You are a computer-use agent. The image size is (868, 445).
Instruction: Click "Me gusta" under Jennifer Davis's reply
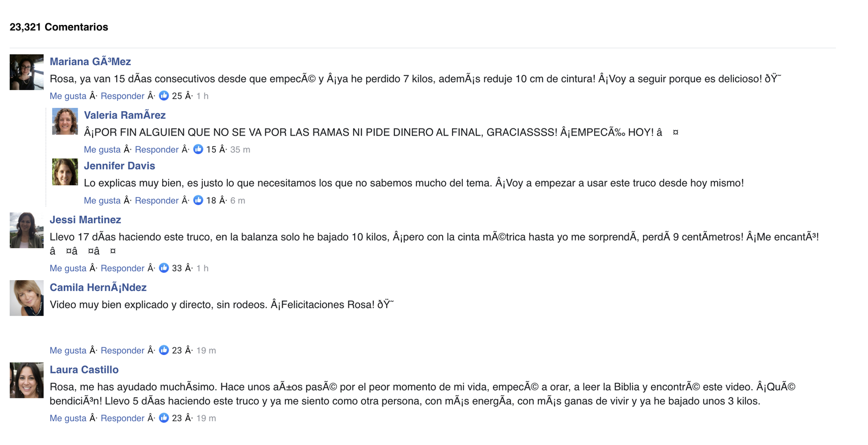tap(102, 201)
